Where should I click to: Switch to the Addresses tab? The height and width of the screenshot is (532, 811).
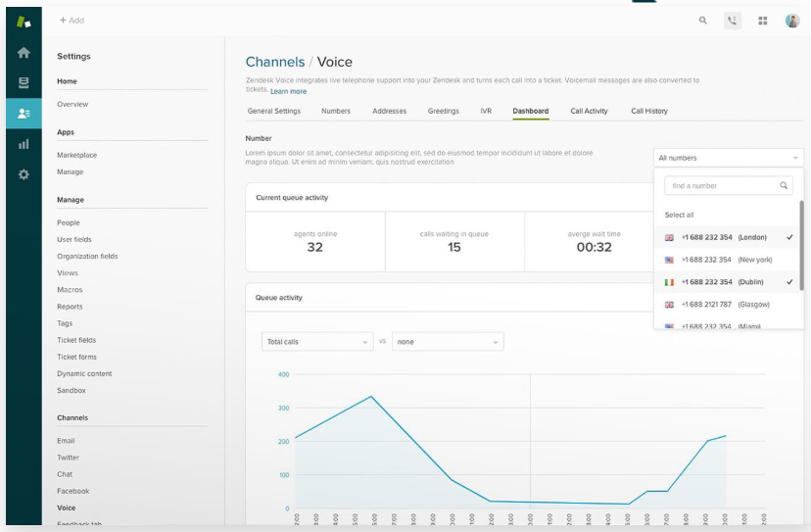point(389,111)
